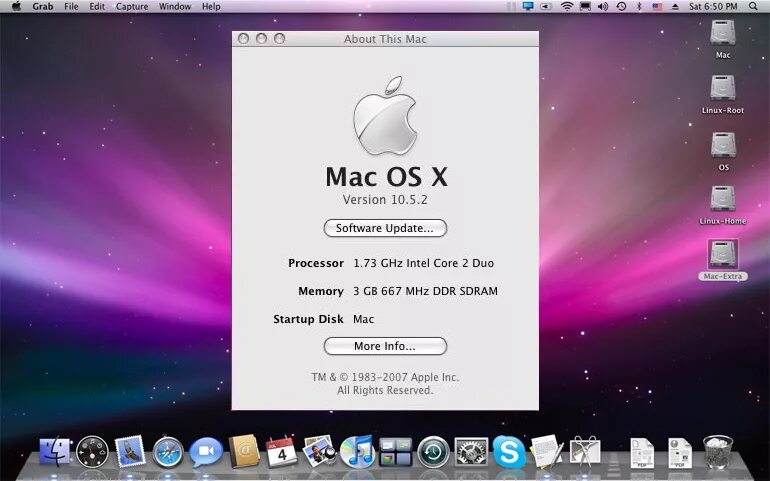Click the Version 10.5.2 text
Screen dimensions: 770x481
point(385,199)
